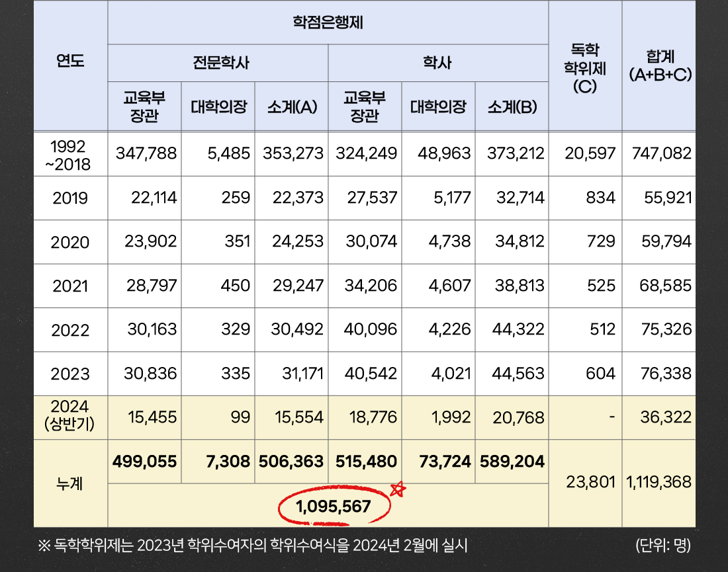The image size is (728, 572).
Task: Select the 누계 row label
Action: (x=70, y=483)
